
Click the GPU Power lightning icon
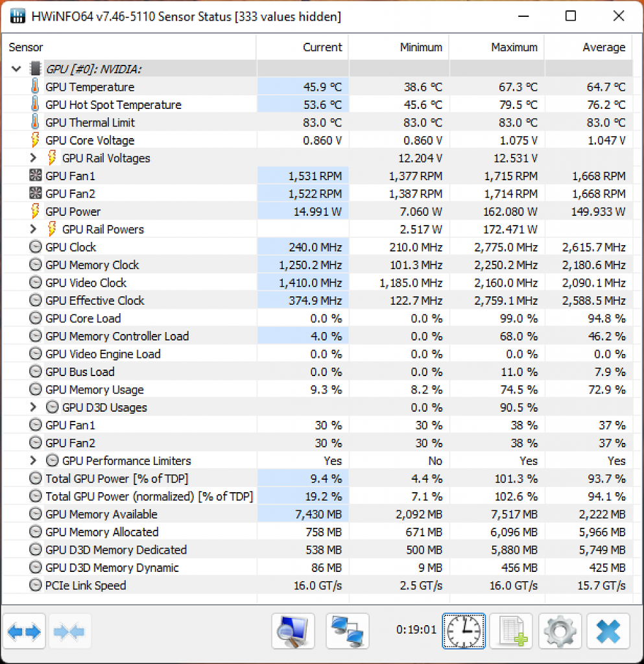(35, 211)
